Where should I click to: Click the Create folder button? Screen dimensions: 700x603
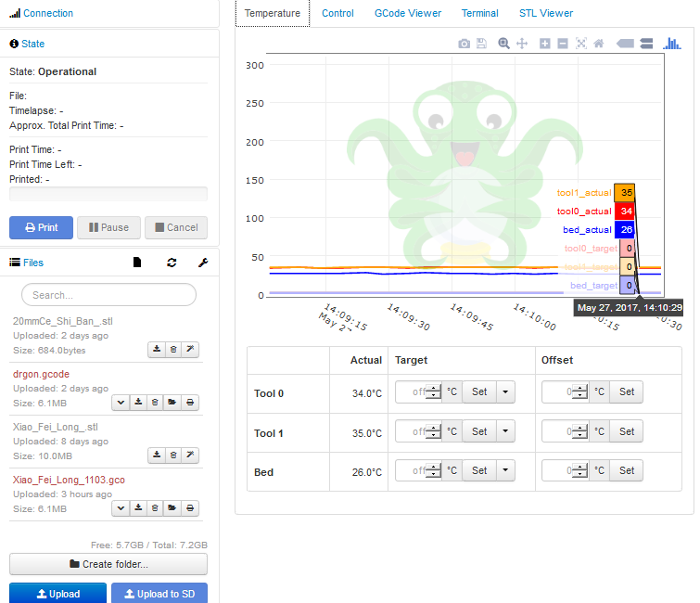coord(108,564)
